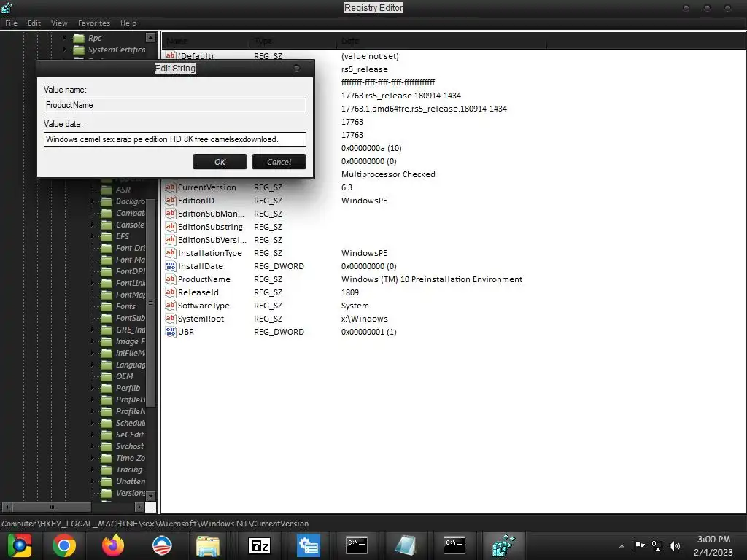Open the Help menu
Viewport: 747px width, 560px height.
(x=128, y=23)
